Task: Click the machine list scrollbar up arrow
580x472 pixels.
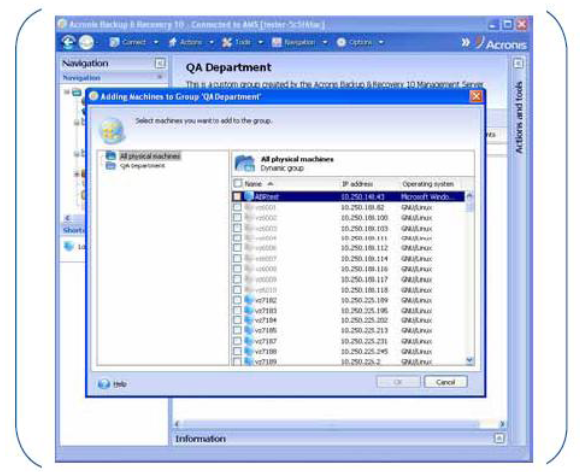Action: pos(470,196)
